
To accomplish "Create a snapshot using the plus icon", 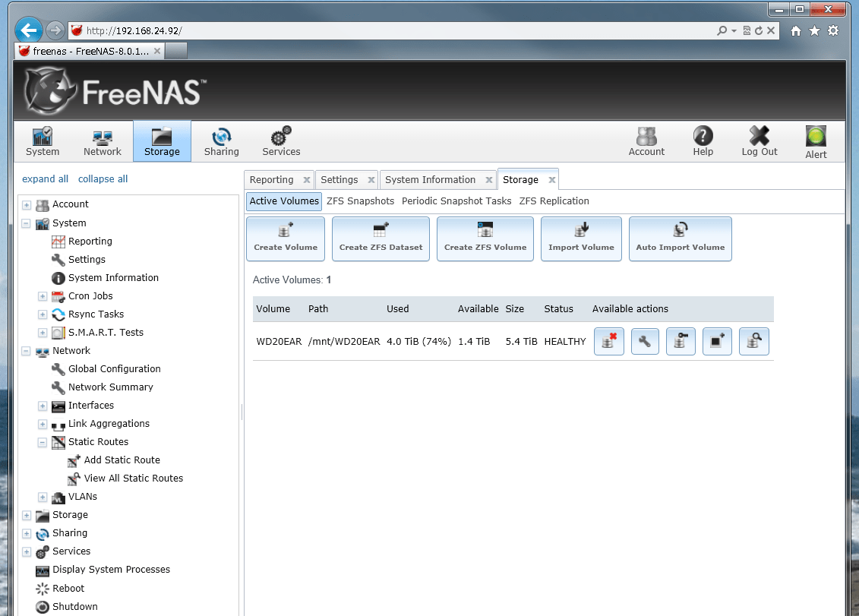I will pyautogui.click(x=717, y=341).
